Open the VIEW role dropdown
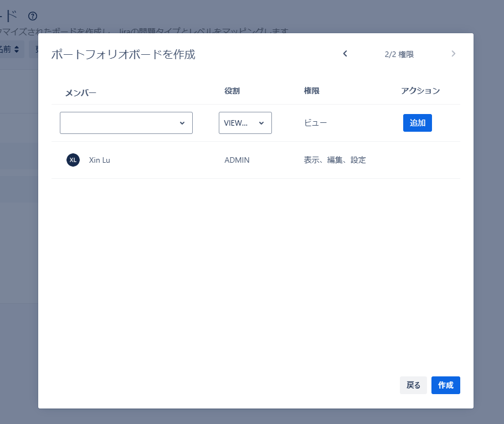 245,123
